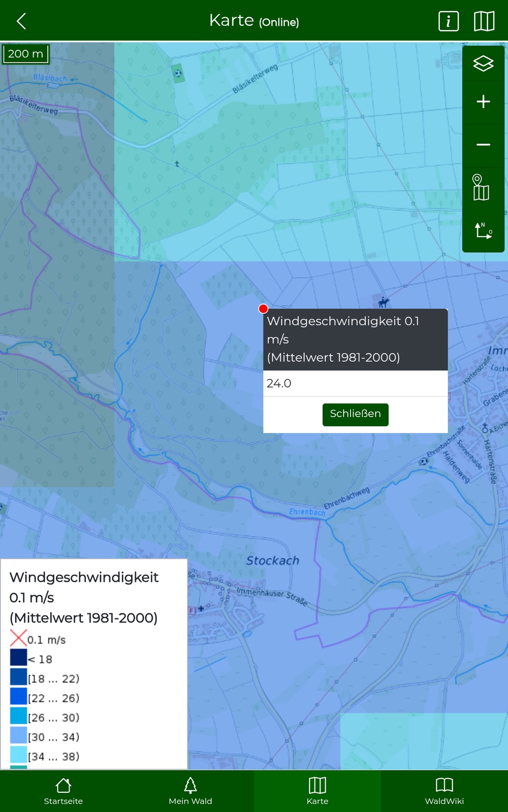Select the [18 ... 22) legend swatch
The width and height of the screenshot is (508, 812).
[18, 677]
